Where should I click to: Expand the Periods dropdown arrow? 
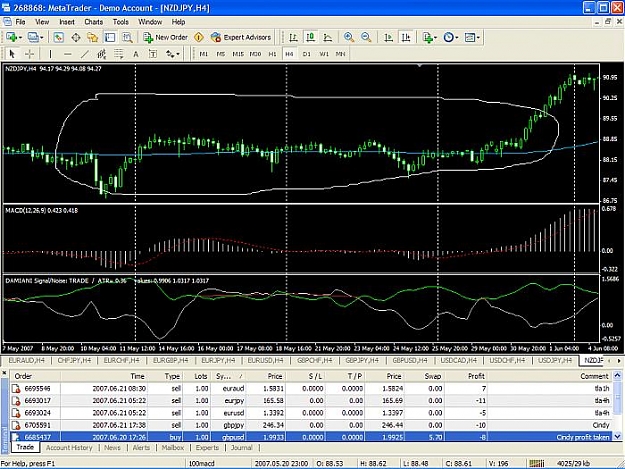click(457, 38)
